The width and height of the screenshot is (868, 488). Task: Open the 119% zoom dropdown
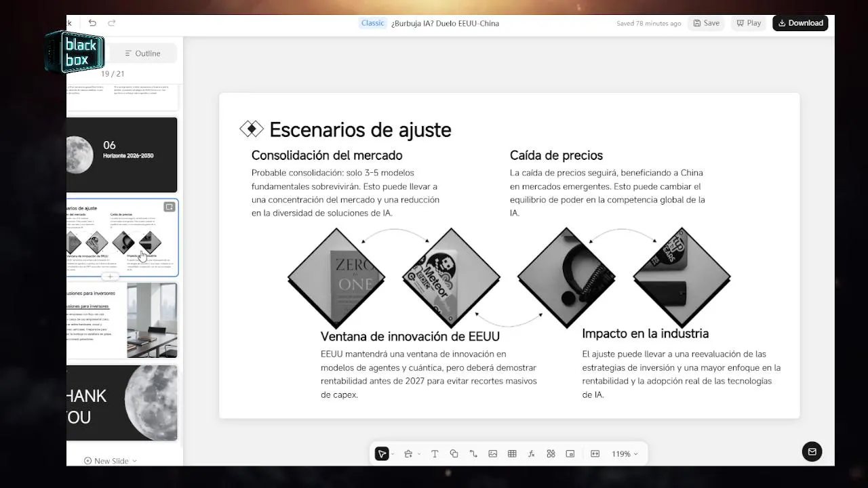(625, 454)
